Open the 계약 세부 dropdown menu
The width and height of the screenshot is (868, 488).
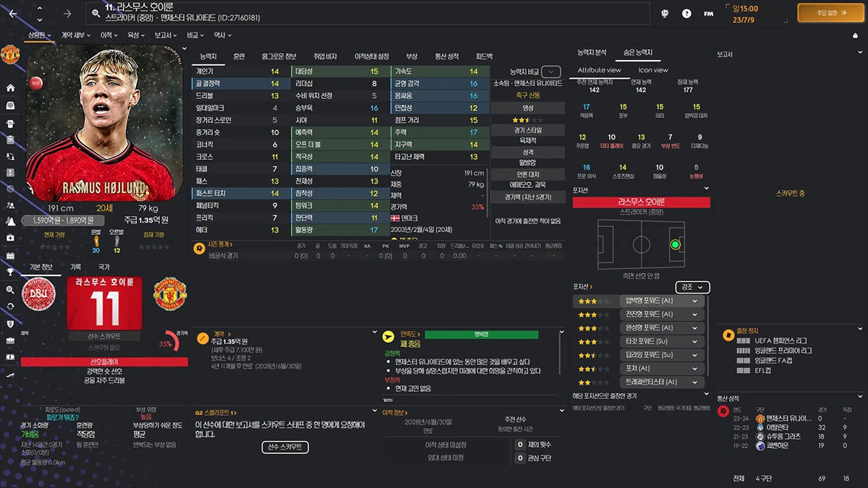coord(75,35)
